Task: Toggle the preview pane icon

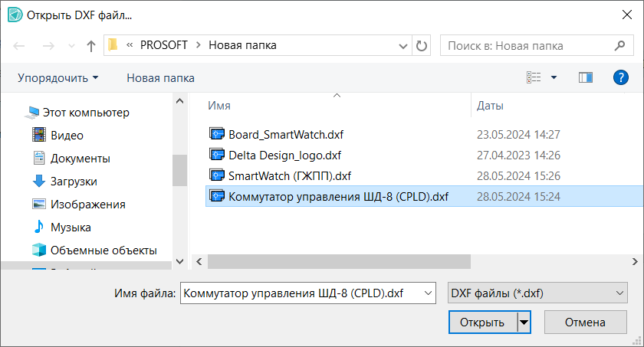Action: 586,77
